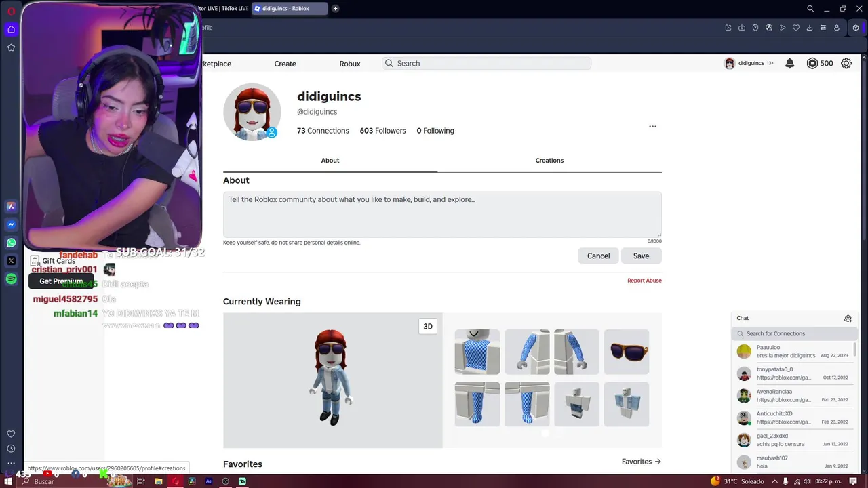The image size is (868, 488).
Task: Open Opera snapshot camera icon
Action: pos(742,28)
